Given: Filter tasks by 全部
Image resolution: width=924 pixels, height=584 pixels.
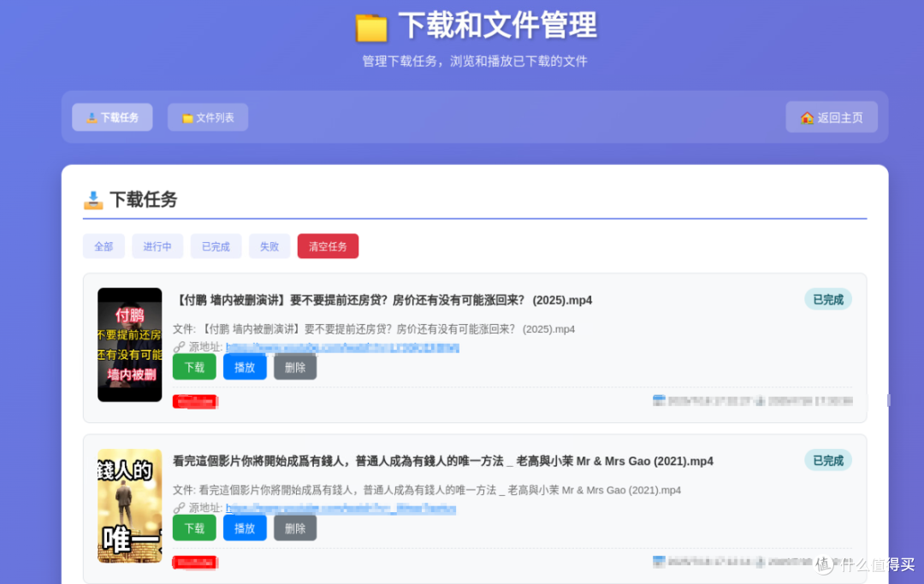Looking at the screenshot, I should point(104,246).
